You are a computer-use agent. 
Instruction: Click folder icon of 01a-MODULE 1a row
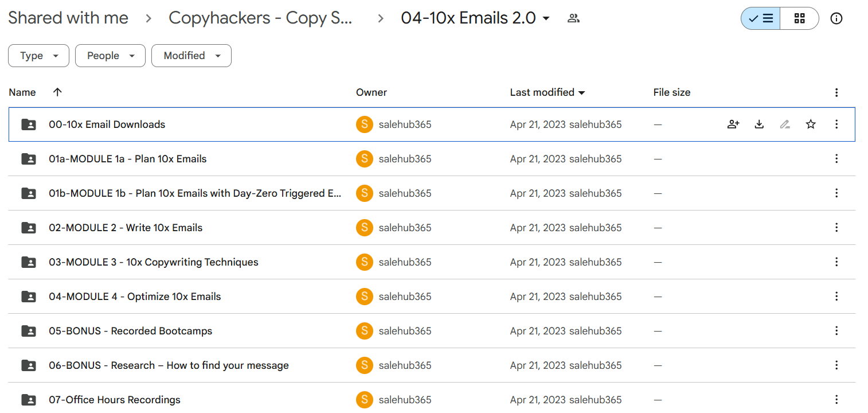point(29,159)
